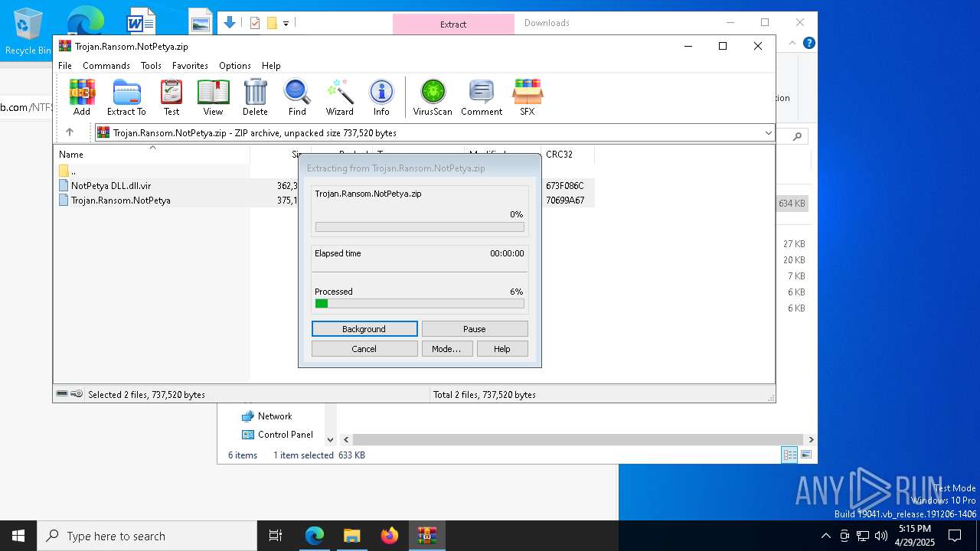This screenshot has width=980, height=551.
Task: Open Firefox from taskbar
Action: point(390,536)
